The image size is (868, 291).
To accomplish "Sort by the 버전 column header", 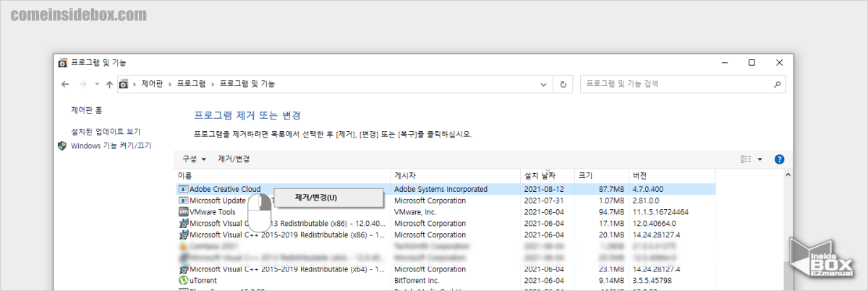I will click(672, 176).
